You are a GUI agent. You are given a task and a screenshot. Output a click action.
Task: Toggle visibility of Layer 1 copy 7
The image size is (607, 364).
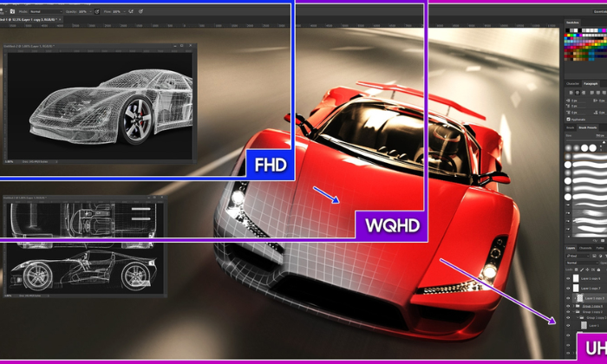pyautogui.click(x=569, y=288)
